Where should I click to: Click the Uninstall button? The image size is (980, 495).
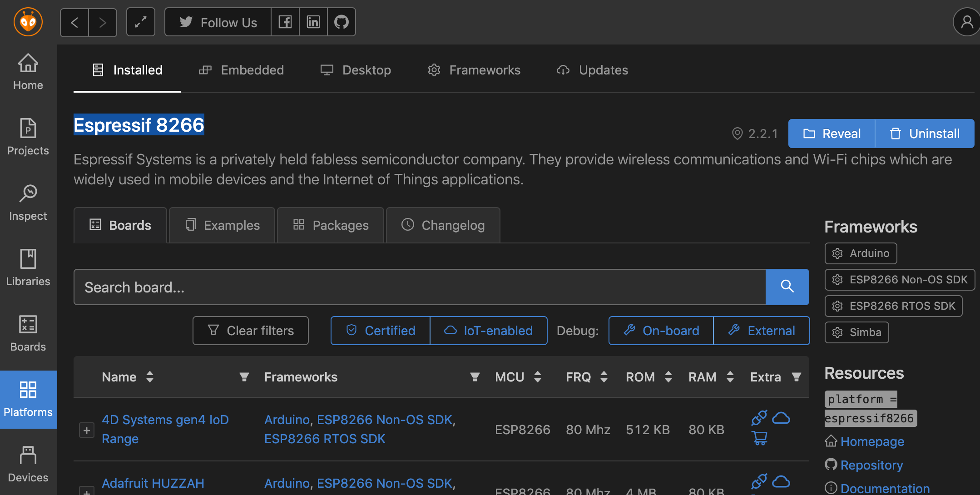(x=925, y=134)
